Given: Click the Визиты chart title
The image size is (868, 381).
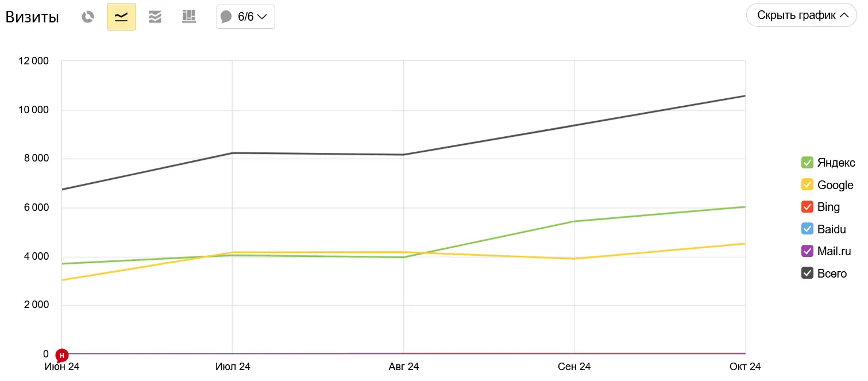Looking at the screenshot, I should click(32, 17).
